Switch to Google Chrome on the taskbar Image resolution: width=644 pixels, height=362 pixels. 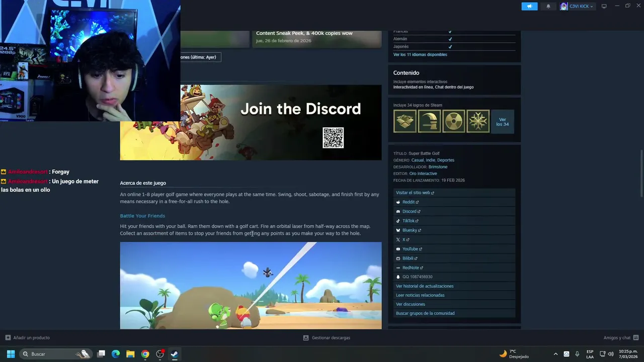pyautogui.click(x=145, y=354)
